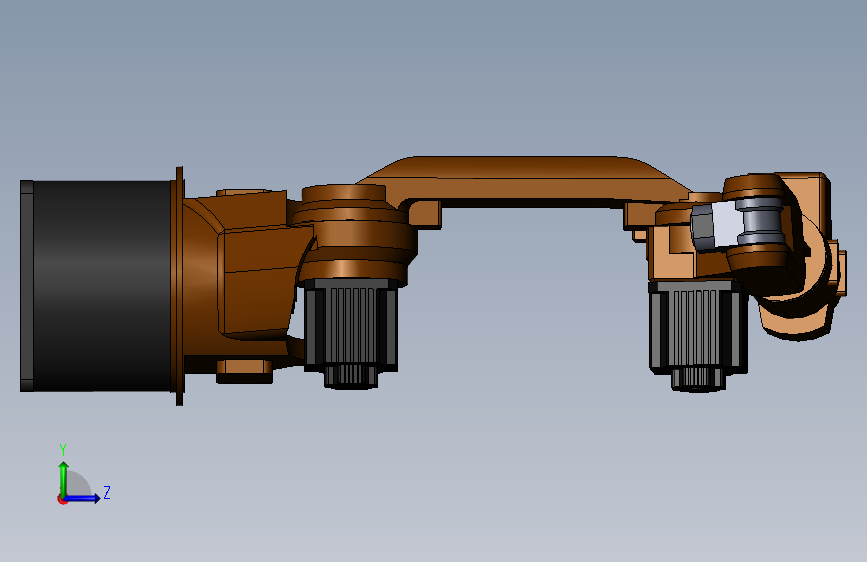The image size is (867, 562).
Task: Select the left black splined connector
Action: (351, 333)
